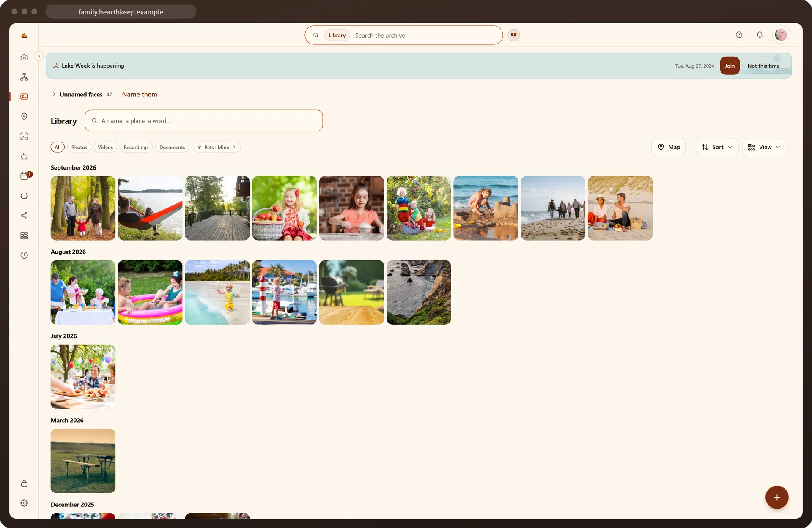Select the Videos filter tab
This screenshot has width=812, height=528.
pos(105,147)
